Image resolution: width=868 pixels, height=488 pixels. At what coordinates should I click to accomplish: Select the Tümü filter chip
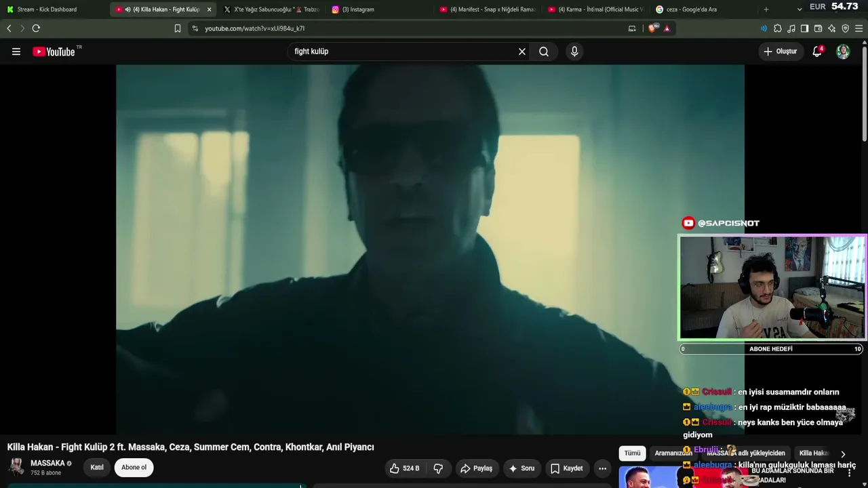[632, 453]
